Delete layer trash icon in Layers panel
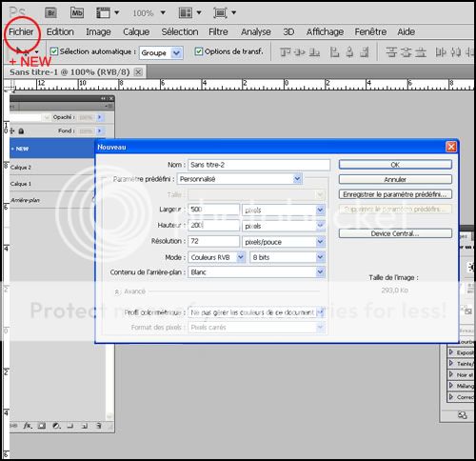 pyautogui.click(x=99, y=426)
